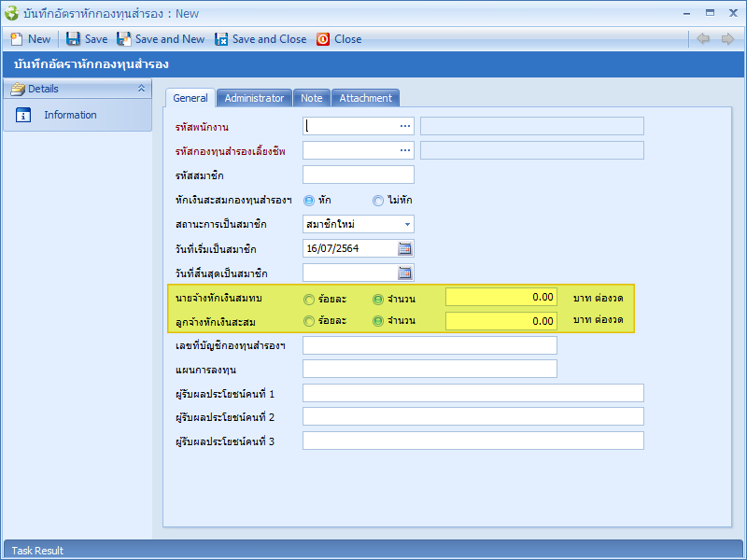The width and height of the screenshot is (747, 560).
Task: Go to next record with right arrow
Action: (727, 38)
